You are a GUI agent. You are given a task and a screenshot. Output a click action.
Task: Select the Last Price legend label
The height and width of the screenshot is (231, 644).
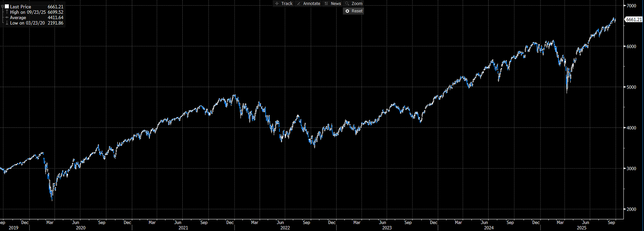[21, 7]
